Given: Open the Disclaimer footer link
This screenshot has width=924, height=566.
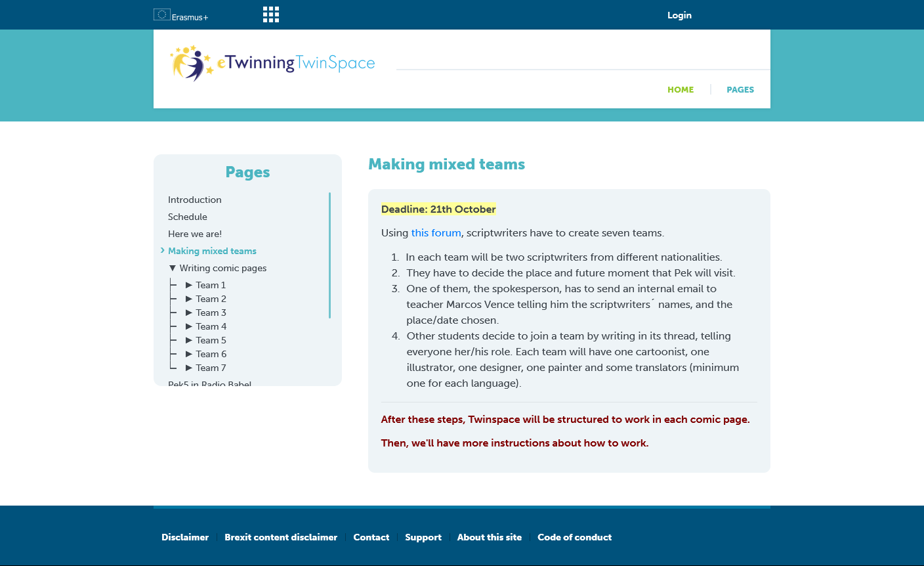Looking at the screenshot, I should pos(185,537).
